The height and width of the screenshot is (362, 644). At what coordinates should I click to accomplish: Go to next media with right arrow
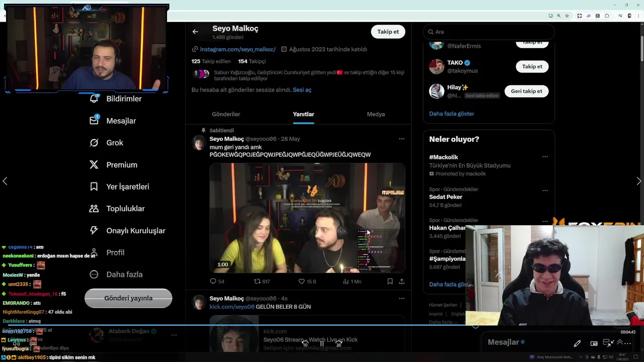click(638, 181)
